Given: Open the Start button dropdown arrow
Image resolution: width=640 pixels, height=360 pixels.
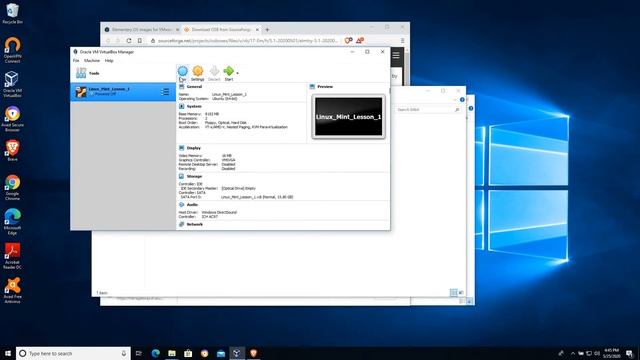Looking at the screenshot, I should pos(238,73).
